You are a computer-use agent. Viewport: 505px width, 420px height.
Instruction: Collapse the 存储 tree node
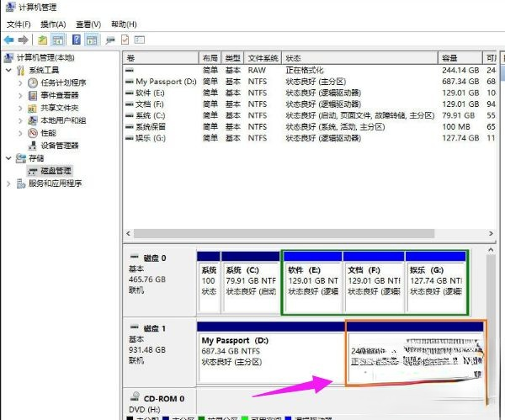point(8,158)
